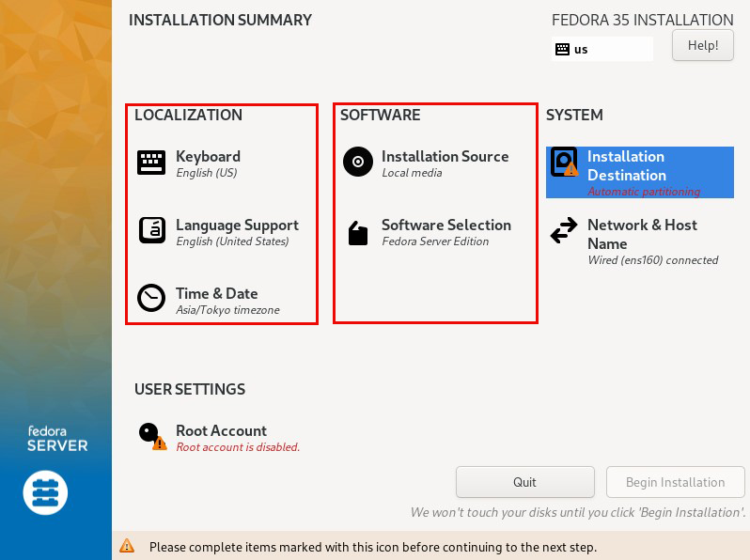Open Software Selection package icon
750x560 pixels.
358,233
